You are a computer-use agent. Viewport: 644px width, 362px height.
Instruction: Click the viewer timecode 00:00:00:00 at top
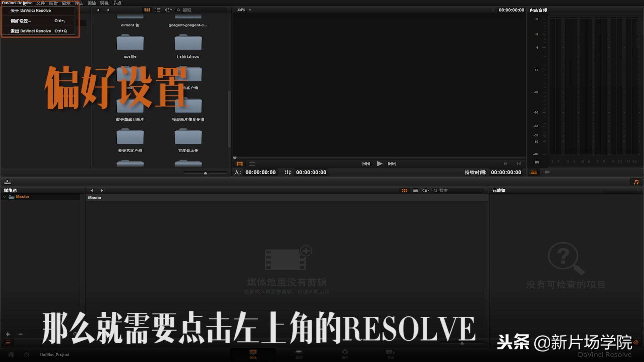(x=511, y=10)
